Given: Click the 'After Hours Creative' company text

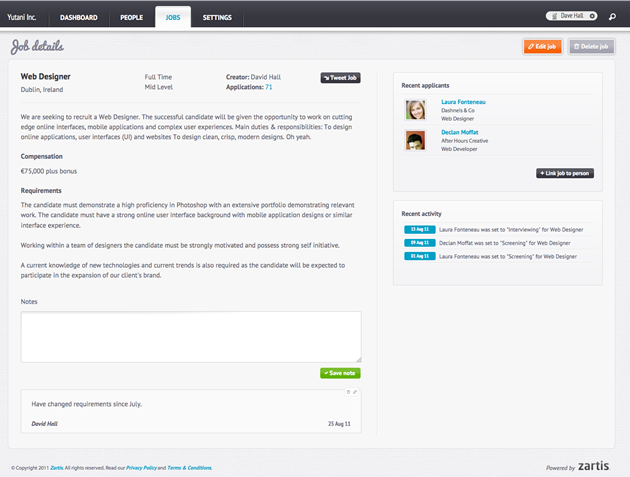Looking at the screenshot, I should (x=464, y=141).
